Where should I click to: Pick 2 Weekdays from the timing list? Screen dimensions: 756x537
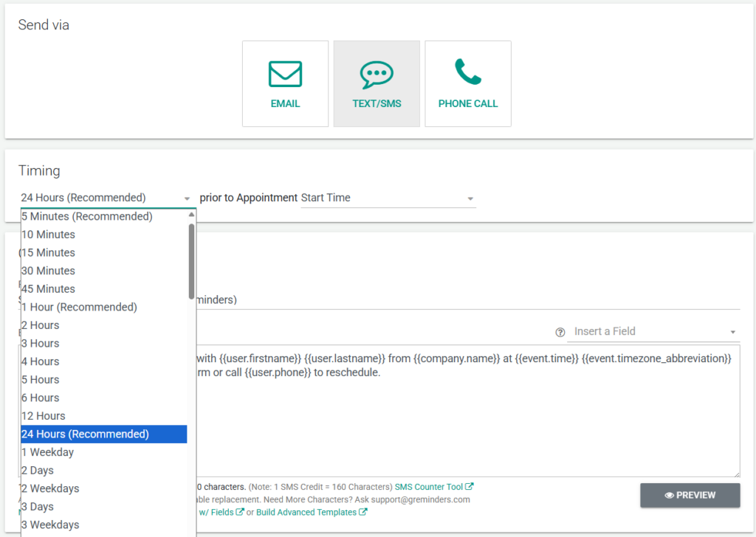click(x=50, y=488)
